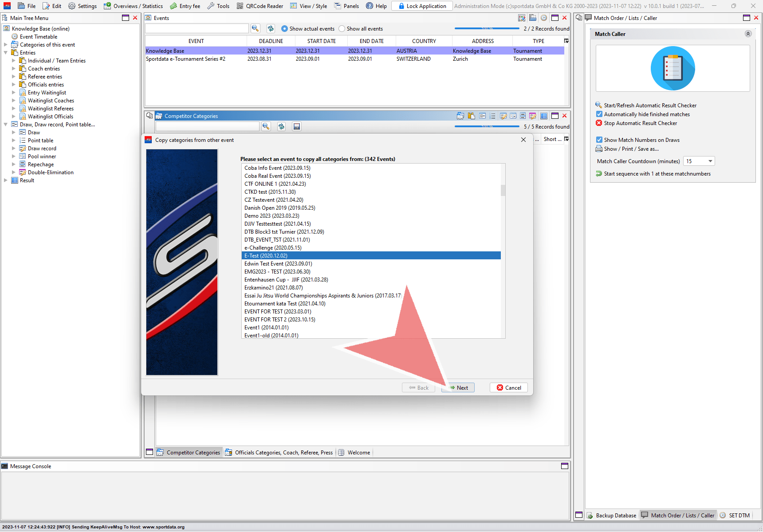Open the edit event icon in Events panel
Screen dimensions: 763x532
click(x=522, y=18)
